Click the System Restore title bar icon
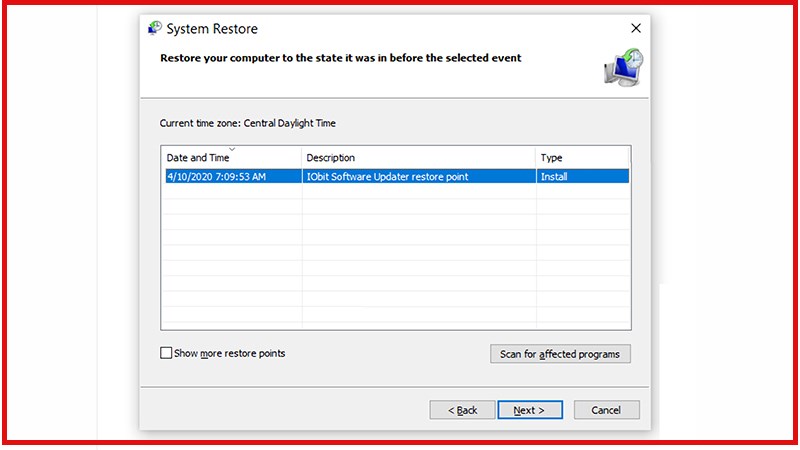This screenshot has width=800, height=450. 155,28
